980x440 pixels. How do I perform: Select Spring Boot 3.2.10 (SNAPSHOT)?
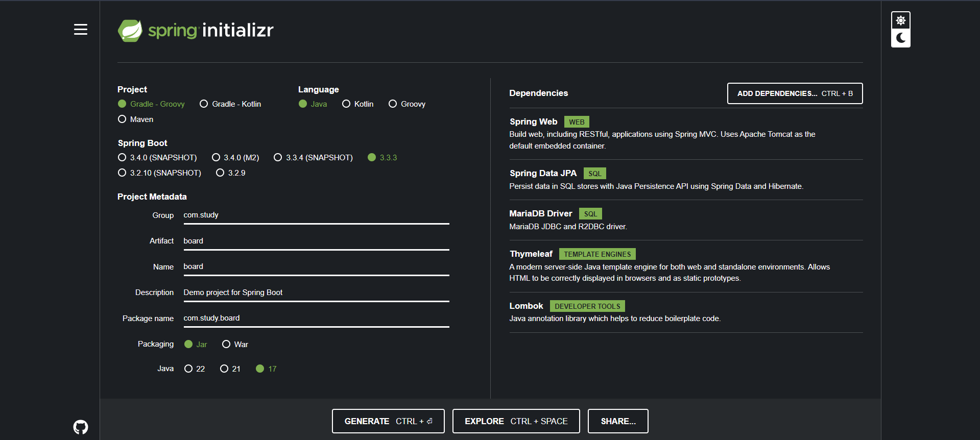point(159,173)
